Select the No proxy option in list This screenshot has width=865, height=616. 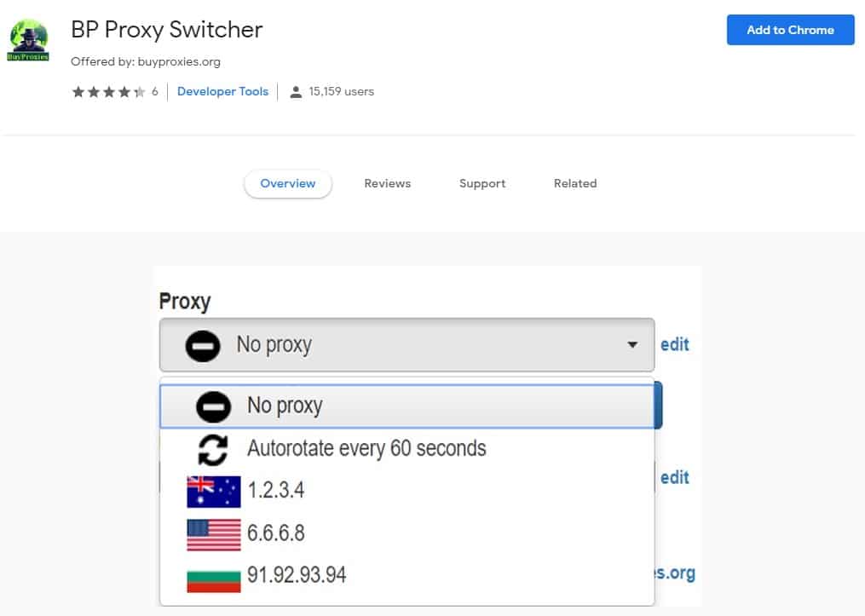click(407, 406)
